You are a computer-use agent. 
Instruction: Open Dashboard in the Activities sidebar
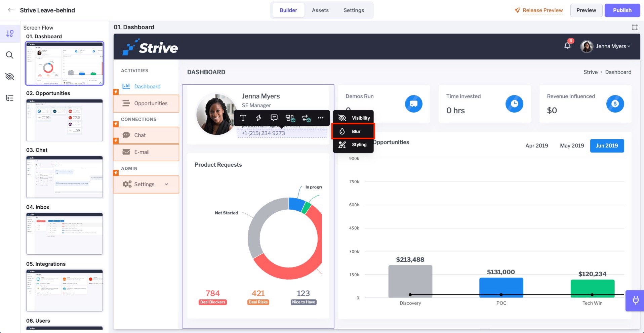[142, 86]
